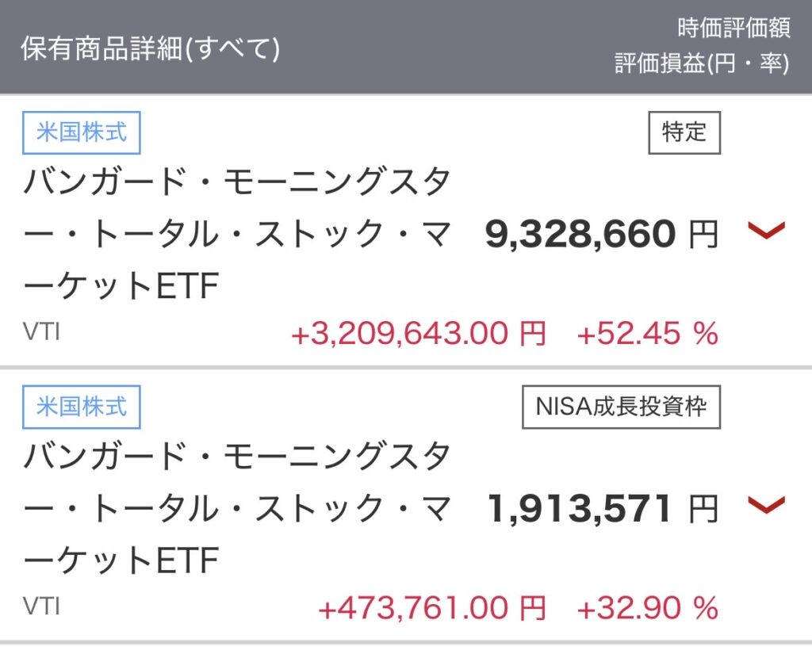Click the 特定 account tag
The image size is (812, 654).
pos(684,132)
